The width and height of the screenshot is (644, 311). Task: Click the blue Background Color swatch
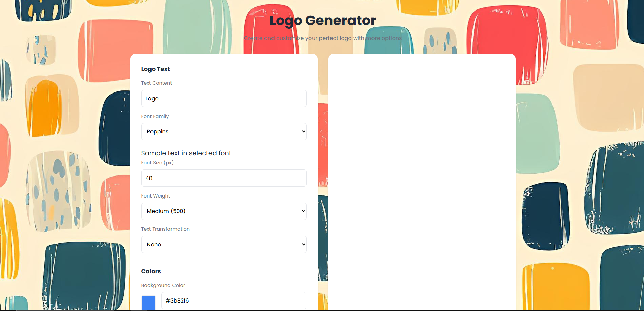pyautogui.click(x=148, y=302)
